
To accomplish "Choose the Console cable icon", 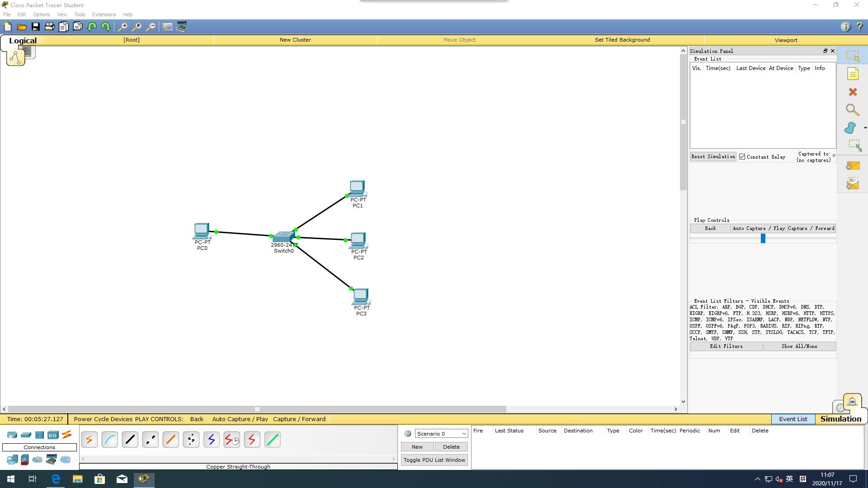I will (109, 440).
